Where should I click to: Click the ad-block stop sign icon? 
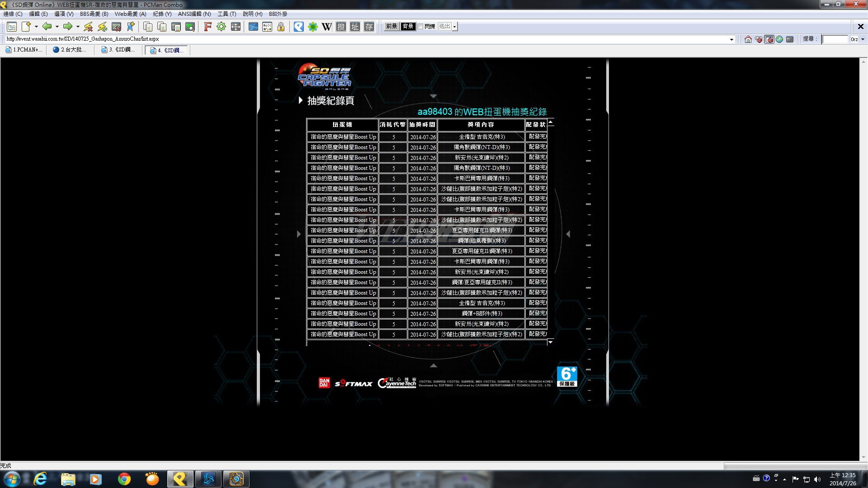759,39
